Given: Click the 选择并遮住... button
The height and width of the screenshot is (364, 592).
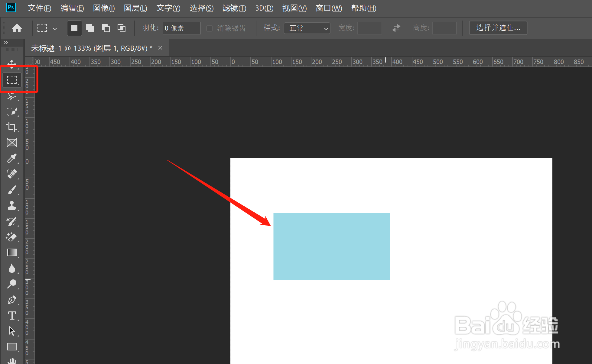Looking at the screenshot, I should click(498, 28).
